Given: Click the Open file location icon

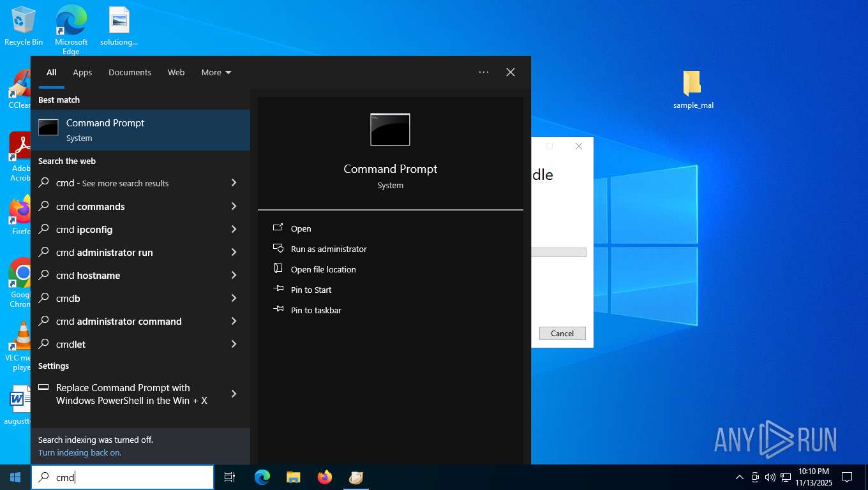Looking at the screenshot, I should (x=278, y=269).
